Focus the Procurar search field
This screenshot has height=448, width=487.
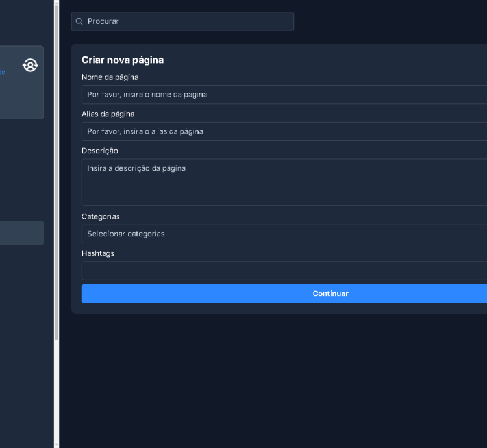click(188, 21)
